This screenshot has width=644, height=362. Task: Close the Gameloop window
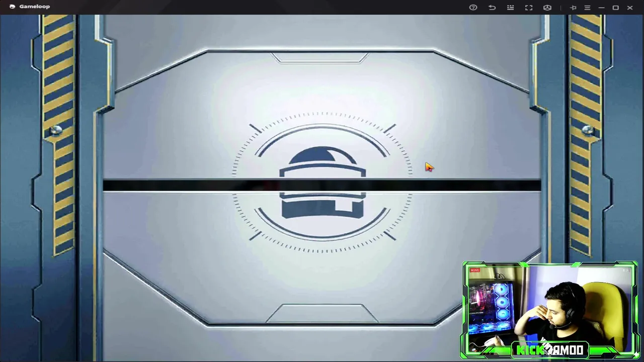(630, 8)
